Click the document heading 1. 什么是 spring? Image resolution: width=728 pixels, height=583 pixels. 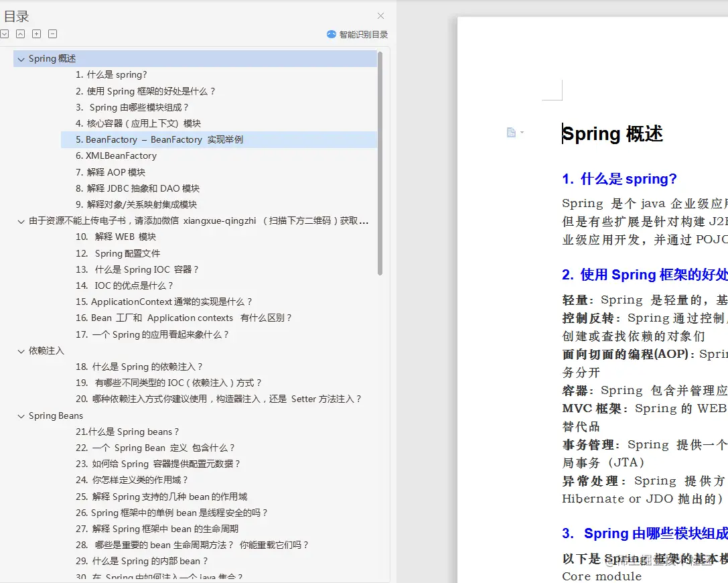[x=619, y=179]
